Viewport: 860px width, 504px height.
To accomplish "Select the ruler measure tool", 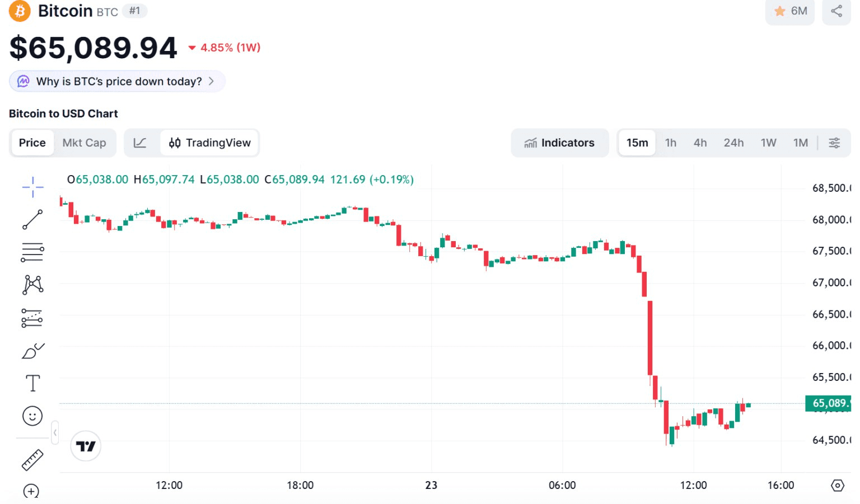I will [x=32, y=460].
